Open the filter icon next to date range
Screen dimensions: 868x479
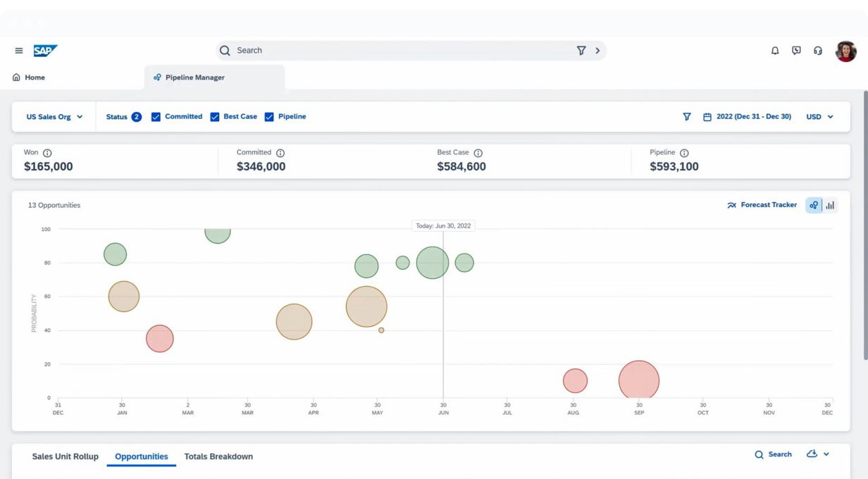click(687, 117)
